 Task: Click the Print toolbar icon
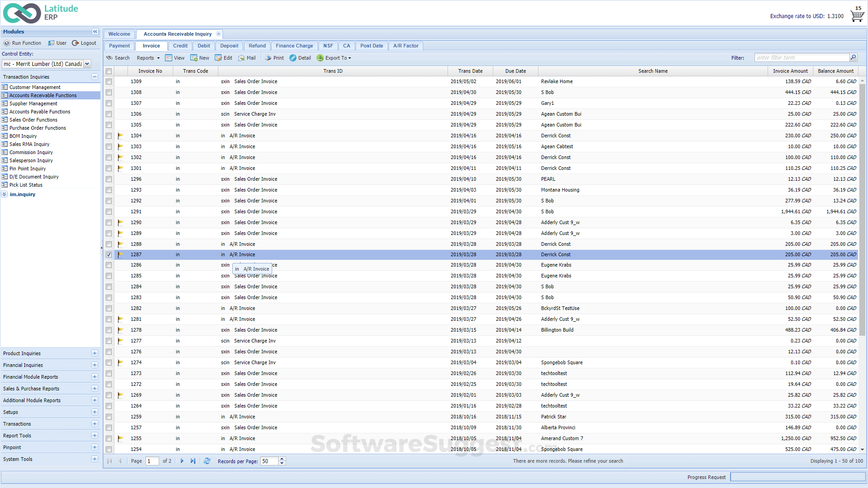click(269, 58)
